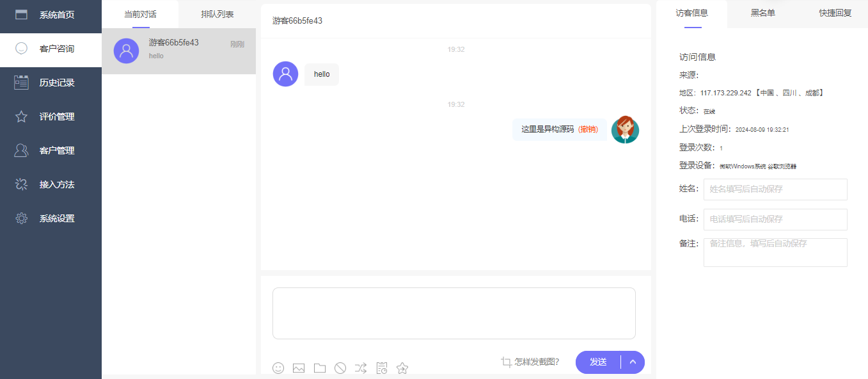Switch to the 排队列表 tab
The width and height of the screenshot is (868, 379).
click(217, 13)
